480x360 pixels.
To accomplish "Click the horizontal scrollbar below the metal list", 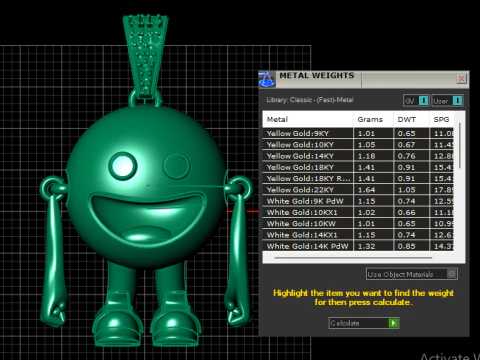I will tap(353, 257).
